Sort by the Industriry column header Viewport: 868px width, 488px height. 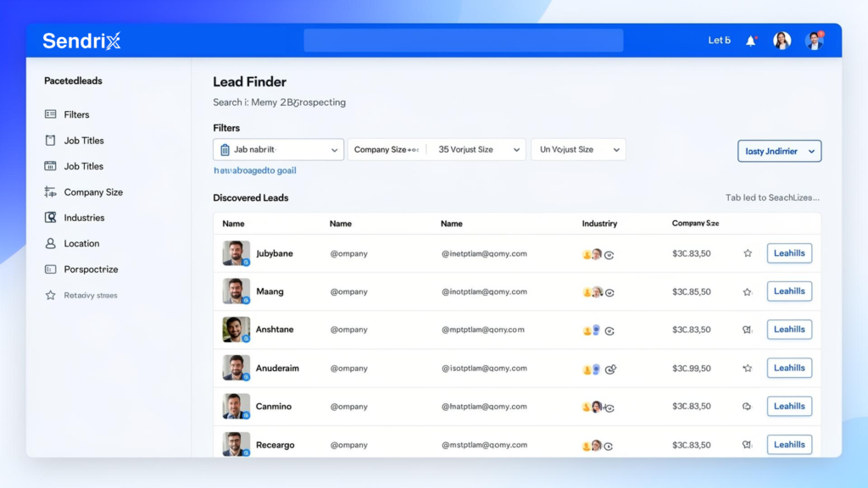coord(599,224)
